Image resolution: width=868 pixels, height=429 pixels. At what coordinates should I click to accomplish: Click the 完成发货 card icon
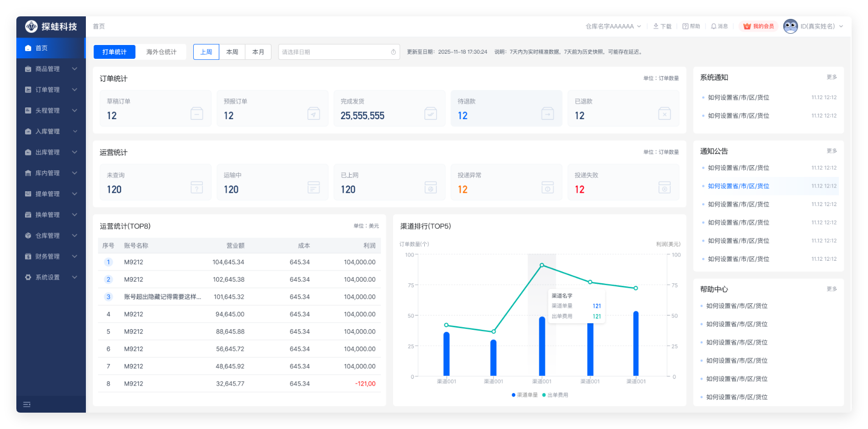point(430,114)
